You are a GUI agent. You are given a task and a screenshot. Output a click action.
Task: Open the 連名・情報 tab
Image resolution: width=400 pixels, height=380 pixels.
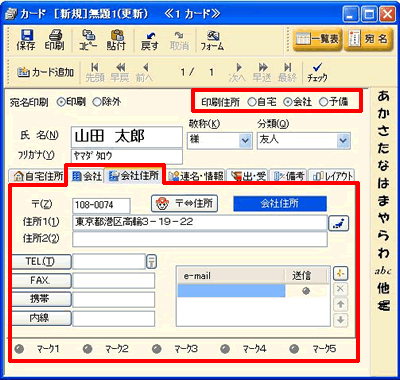click(196, 176)
